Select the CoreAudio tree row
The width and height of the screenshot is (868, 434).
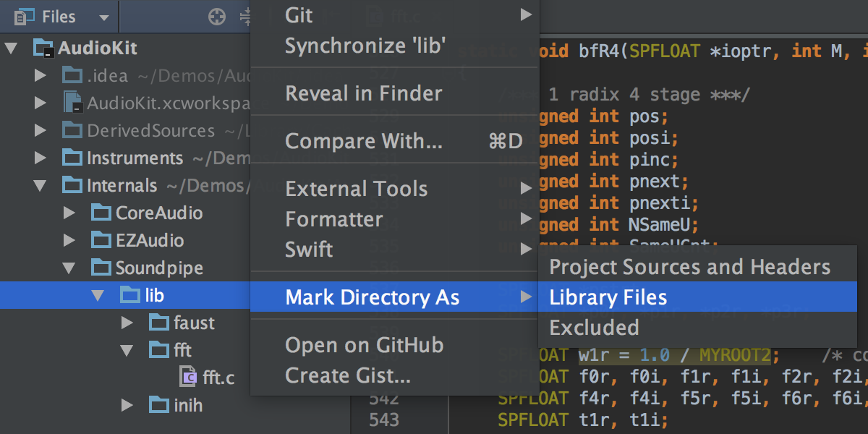point(125,213)
